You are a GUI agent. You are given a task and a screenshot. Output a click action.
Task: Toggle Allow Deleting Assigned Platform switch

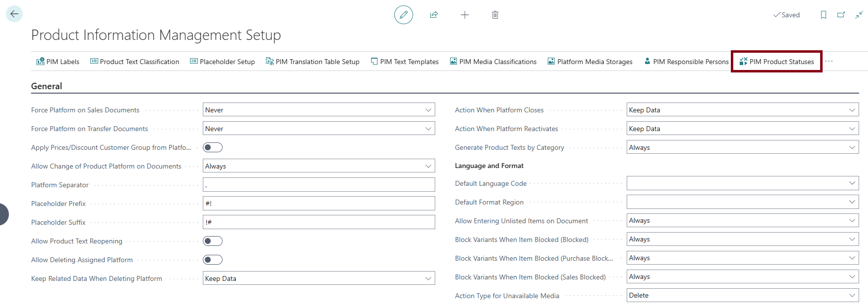click(213, 260)
